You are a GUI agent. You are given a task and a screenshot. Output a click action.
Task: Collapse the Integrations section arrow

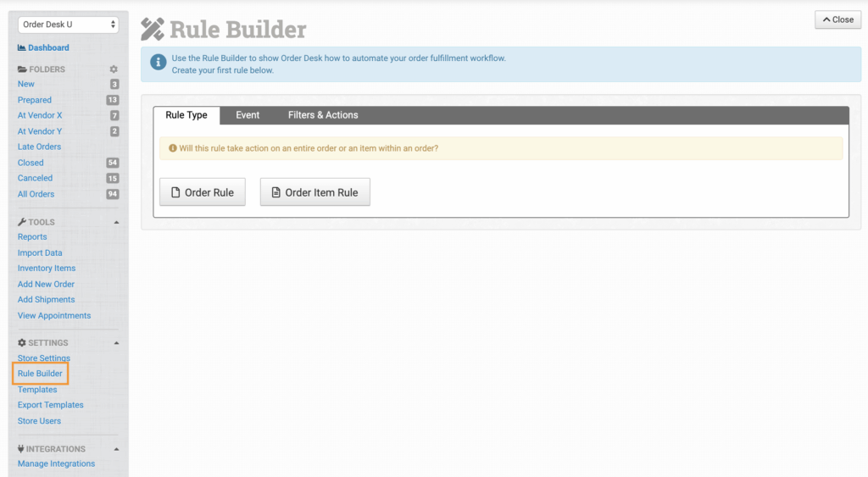click(x=116, y=449)
